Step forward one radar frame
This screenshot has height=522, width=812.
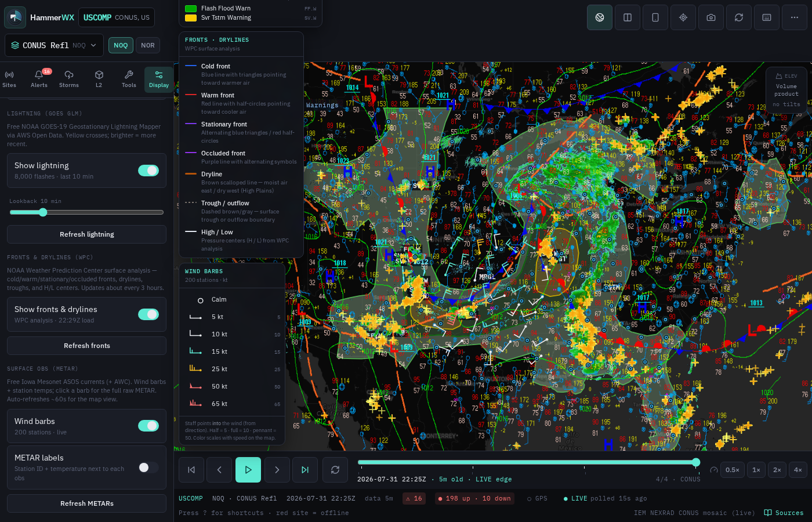coord(277,470)
